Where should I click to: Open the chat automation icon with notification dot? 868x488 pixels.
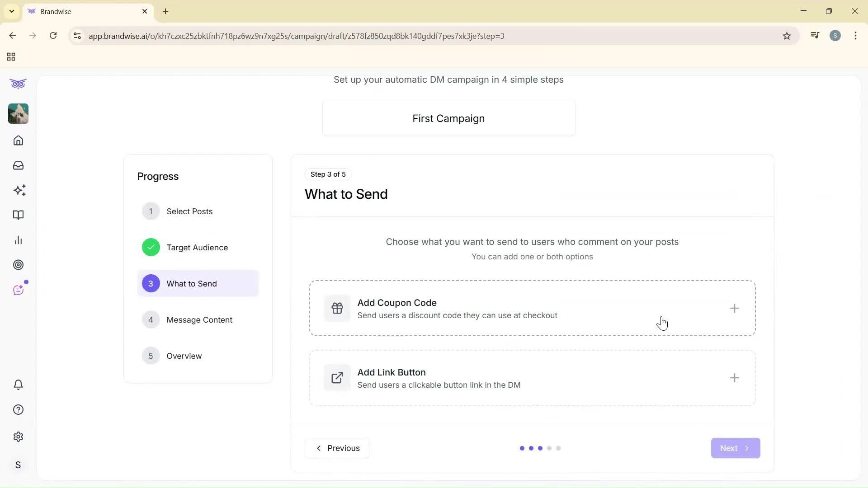point(18,290)
